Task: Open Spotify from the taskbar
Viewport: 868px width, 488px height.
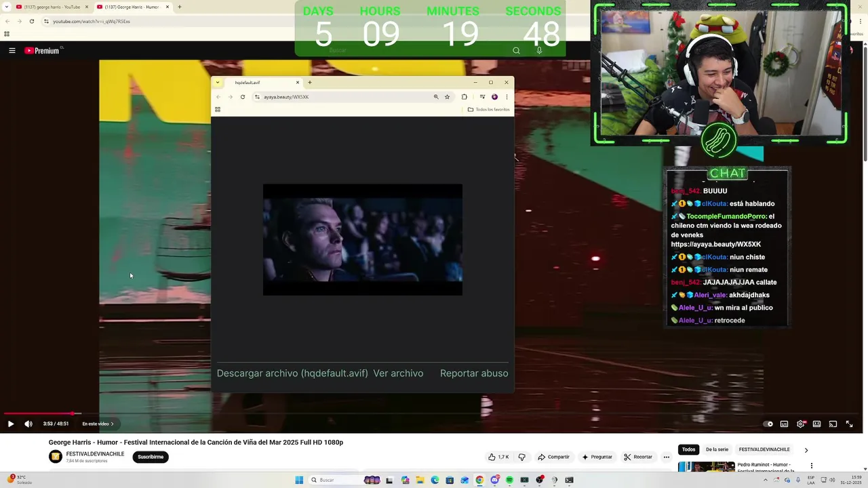Action: coord(509,480)
